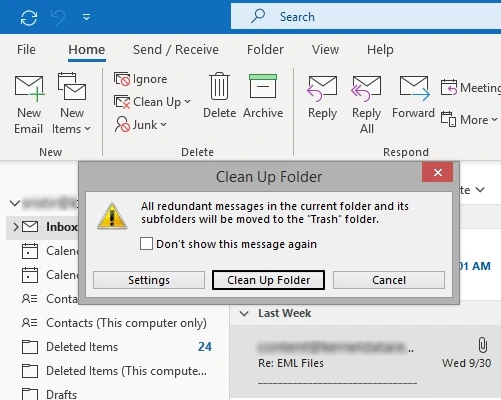Open the Folder ribbon tab
Viewport: 501px width, 400px height.
tap(265, 50)
